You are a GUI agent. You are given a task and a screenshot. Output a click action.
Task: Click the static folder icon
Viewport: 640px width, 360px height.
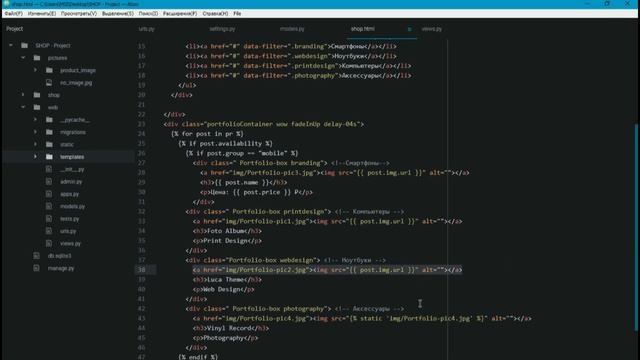(49, 144)
